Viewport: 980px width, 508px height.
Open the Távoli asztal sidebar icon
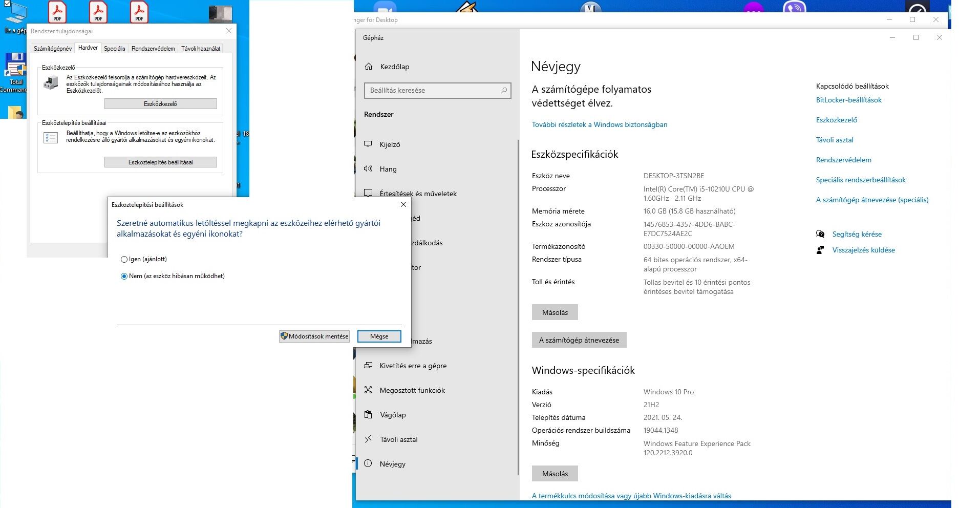368,439
